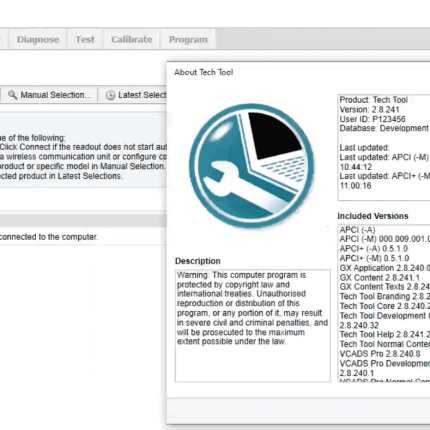Click the clock icon for Latest Selections
Viewport: 430px width, 430px height.
pyautogui.click(x=110, y=95)
